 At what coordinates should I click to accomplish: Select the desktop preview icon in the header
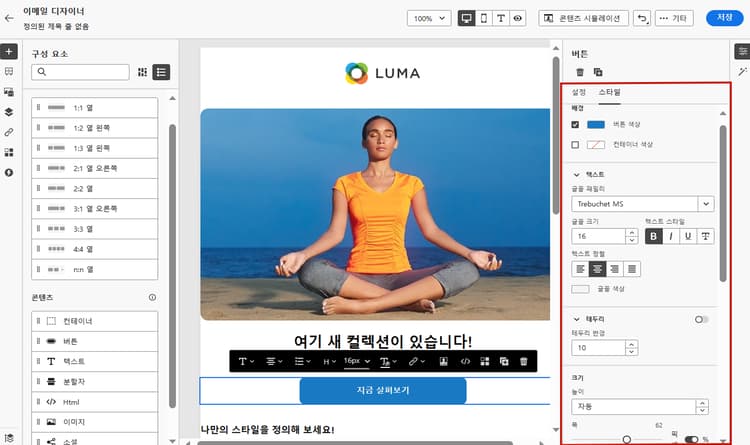(466, 18)
